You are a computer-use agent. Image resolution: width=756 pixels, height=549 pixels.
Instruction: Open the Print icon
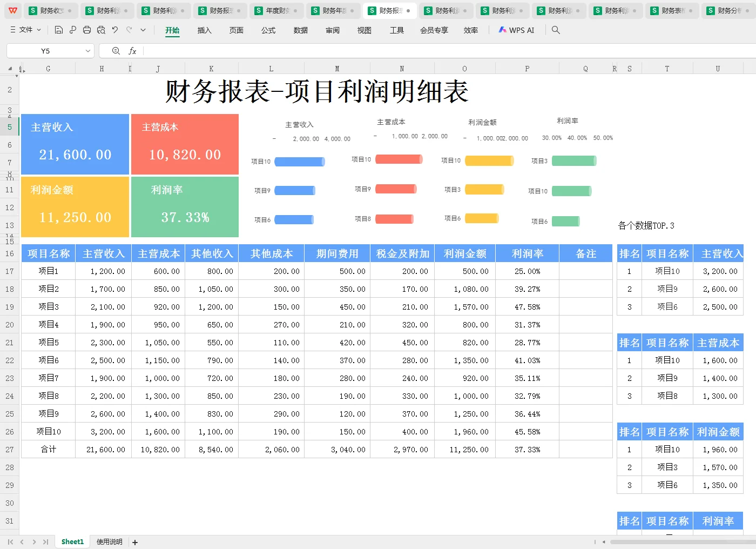(x=87, y=30)
